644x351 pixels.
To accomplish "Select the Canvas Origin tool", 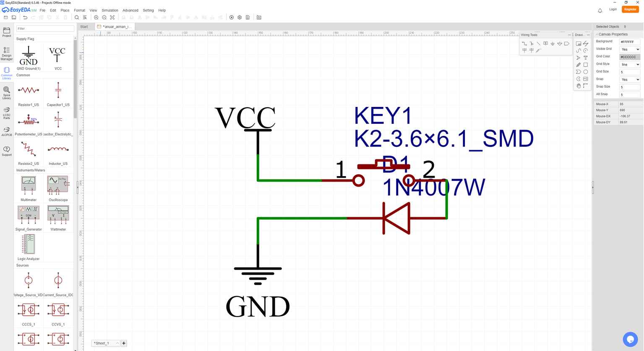I will pos(586,86).
